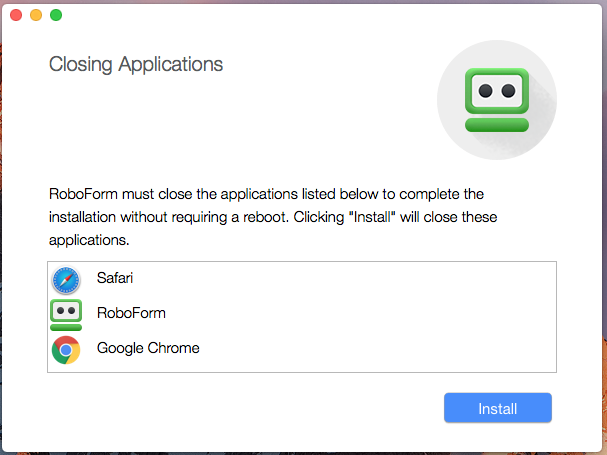Click empty space at right of Google Chrome row
This screenshot has height=455, width=607.
[x=400, y=349]
